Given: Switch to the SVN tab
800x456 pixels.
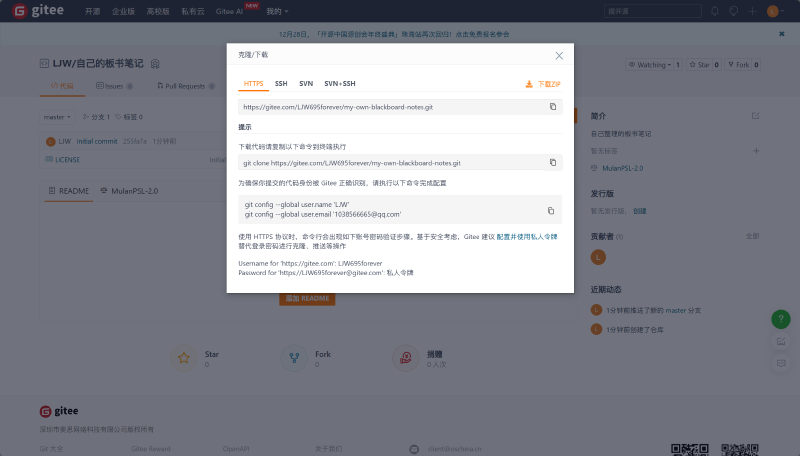Looking at the screenshot, I should [306, 84].
